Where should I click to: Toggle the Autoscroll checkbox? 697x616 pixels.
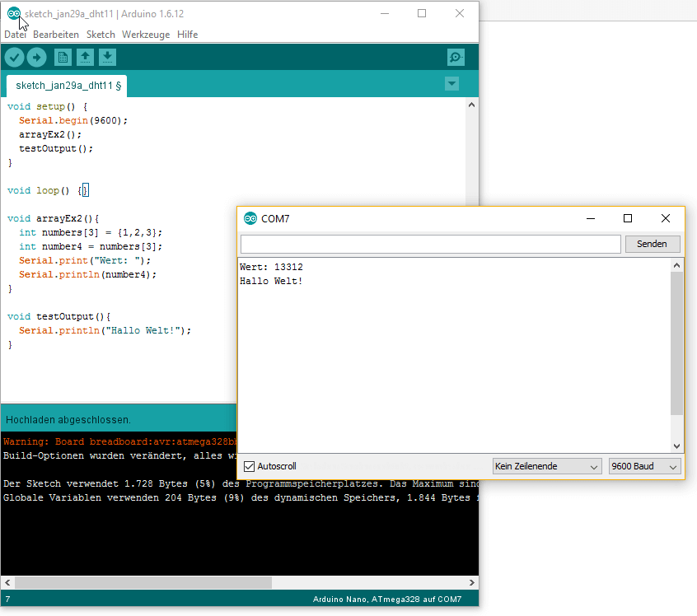point(250,466)
